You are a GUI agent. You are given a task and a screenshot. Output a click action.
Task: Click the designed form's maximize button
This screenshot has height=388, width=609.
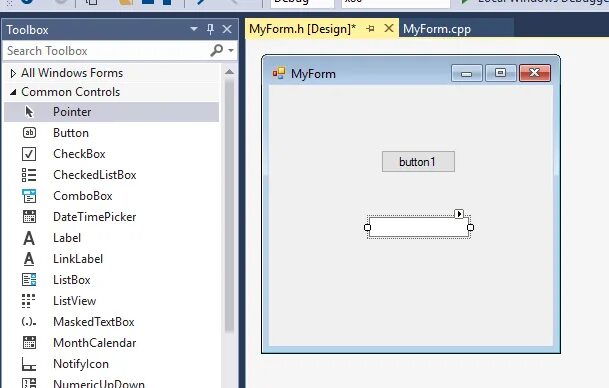point(500,73)
